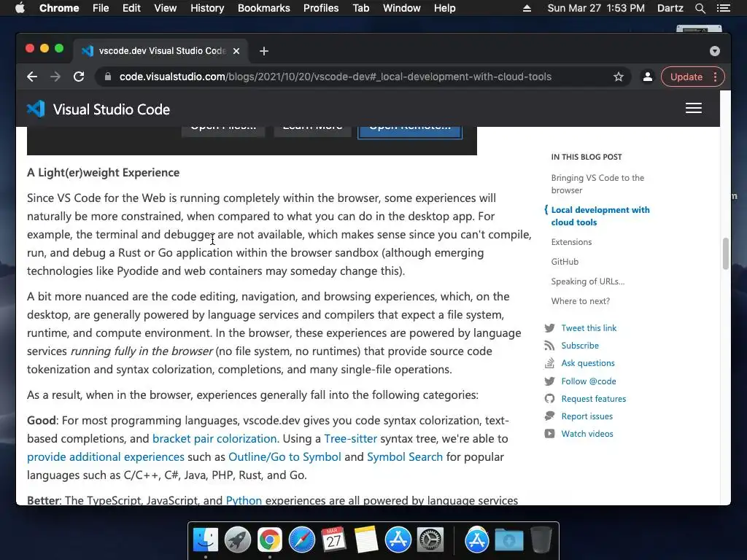Click the forward navigation arrow
Viewport: 747px width, 560px height.
coord(55,77)
